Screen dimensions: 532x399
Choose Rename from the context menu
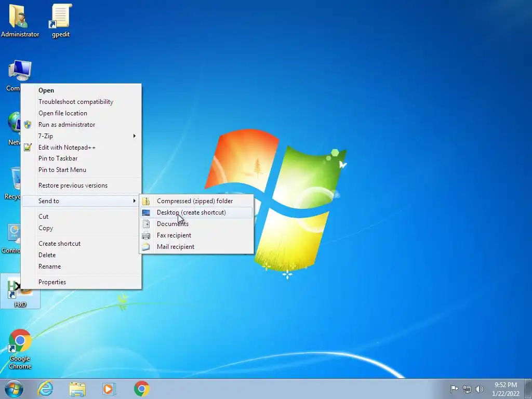82,267
